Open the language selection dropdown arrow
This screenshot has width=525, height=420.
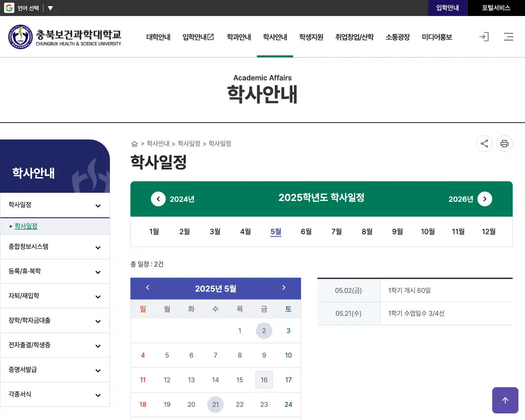(x=50, y=8)
